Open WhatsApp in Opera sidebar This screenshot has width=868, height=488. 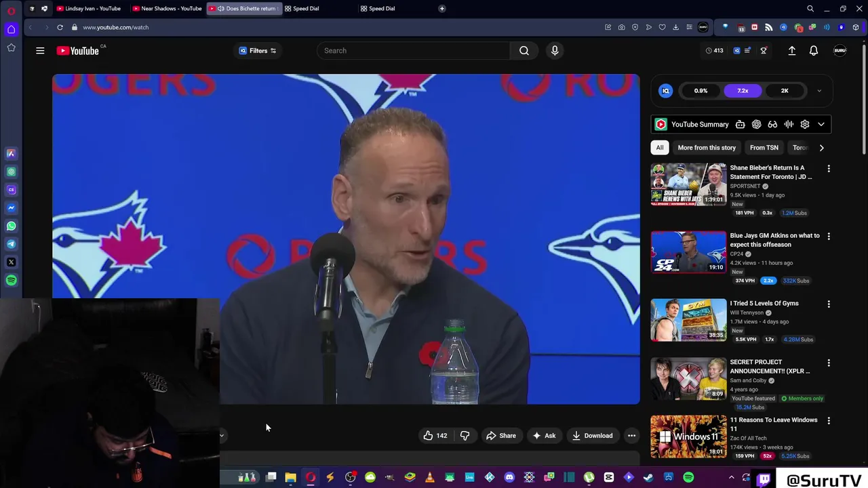click(x=11, y=226)
